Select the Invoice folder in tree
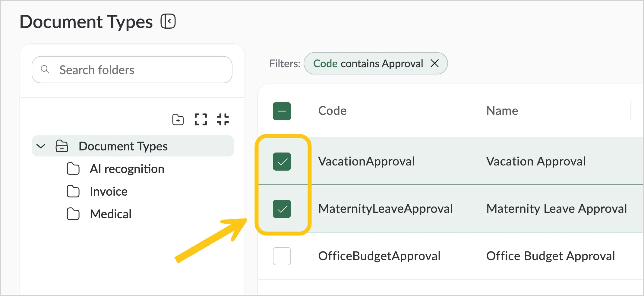Screen dimensions: 644x296 109,191
